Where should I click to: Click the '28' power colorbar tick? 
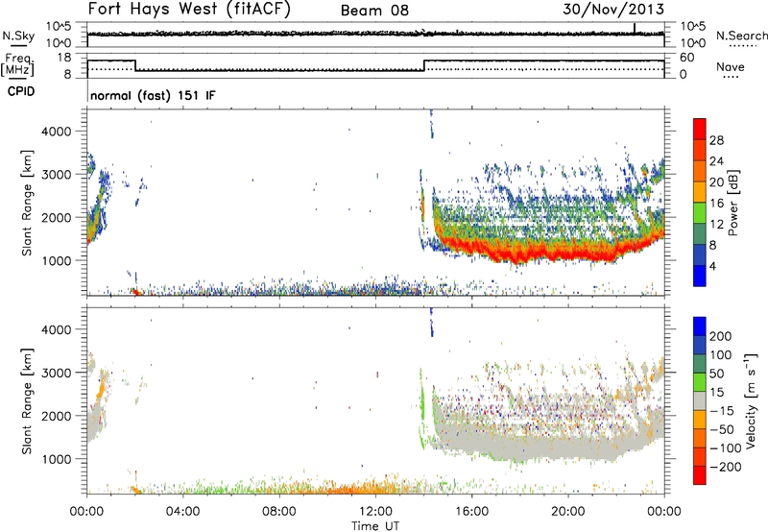(x=716, y=140)
